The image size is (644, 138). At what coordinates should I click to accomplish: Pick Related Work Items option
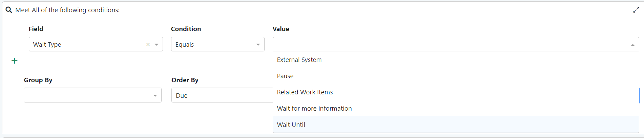pos(305,92)
